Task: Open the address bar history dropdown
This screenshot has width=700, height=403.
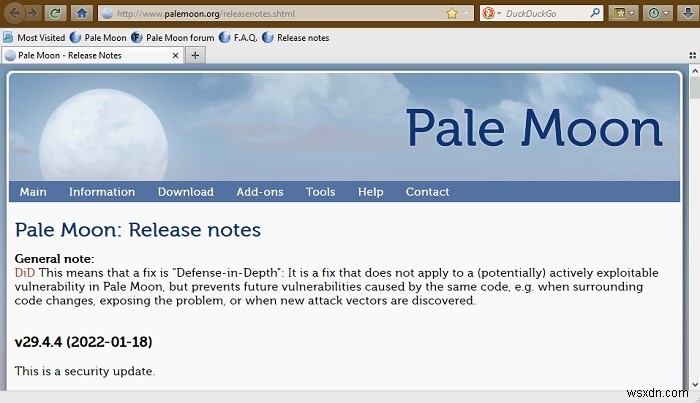Action: click(467, 13)
